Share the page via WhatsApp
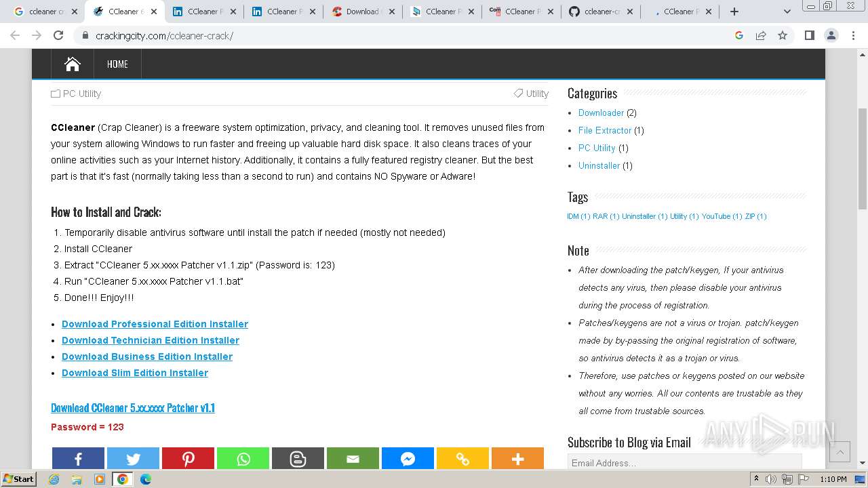 [243, 459]
